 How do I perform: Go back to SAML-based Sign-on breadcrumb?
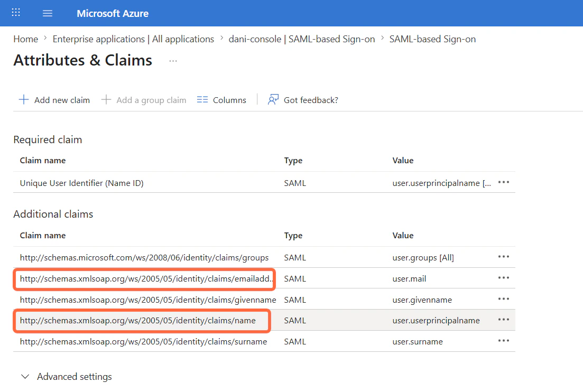point(432,39)
